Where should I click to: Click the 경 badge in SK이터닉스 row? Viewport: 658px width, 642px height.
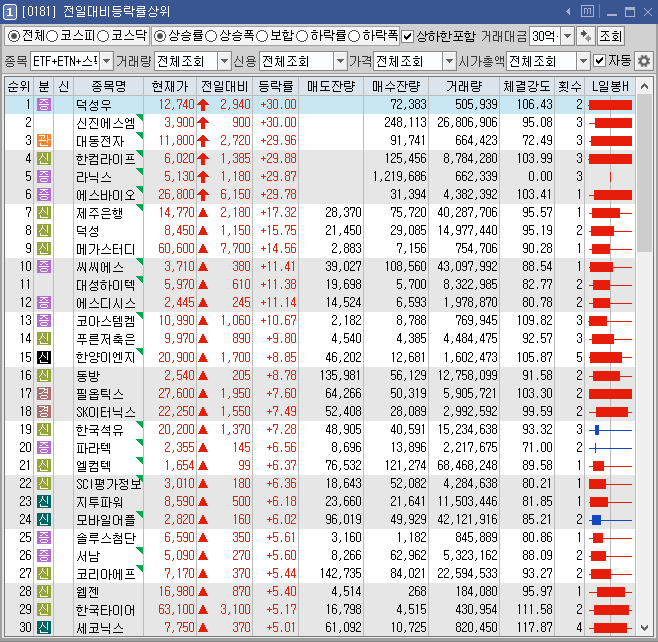(x=44, y=411)
